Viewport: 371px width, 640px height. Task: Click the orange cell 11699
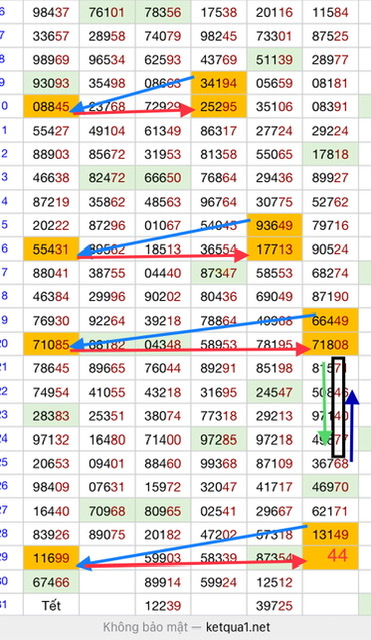pyautogui.click(x=51, y=558)
